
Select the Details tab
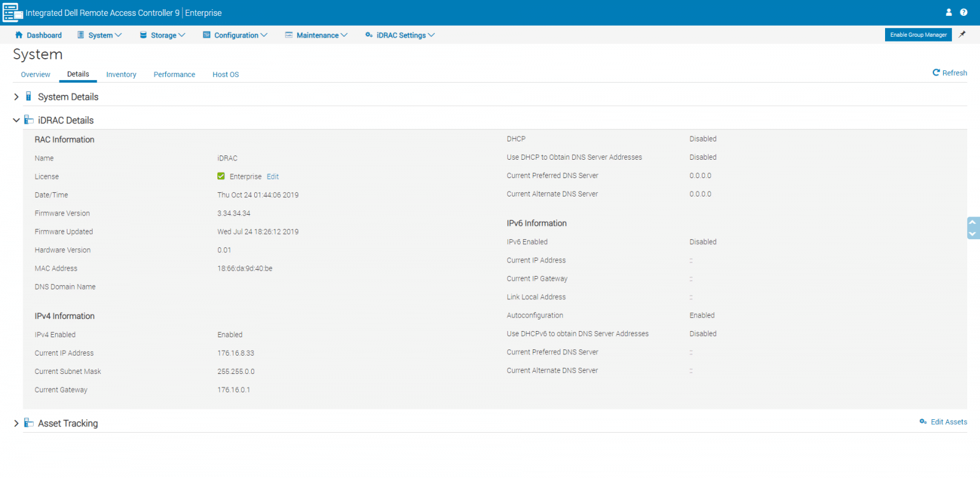click(x=78, y=74)
